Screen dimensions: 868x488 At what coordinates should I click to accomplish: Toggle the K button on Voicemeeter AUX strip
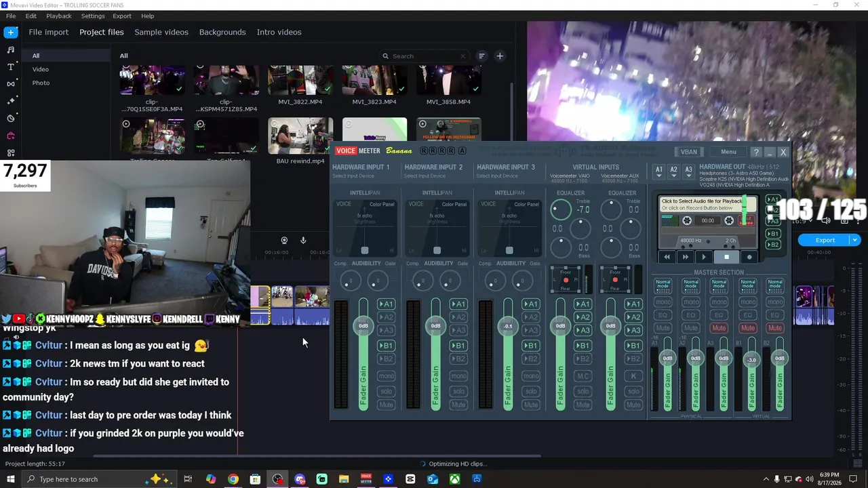coord(633,376)
